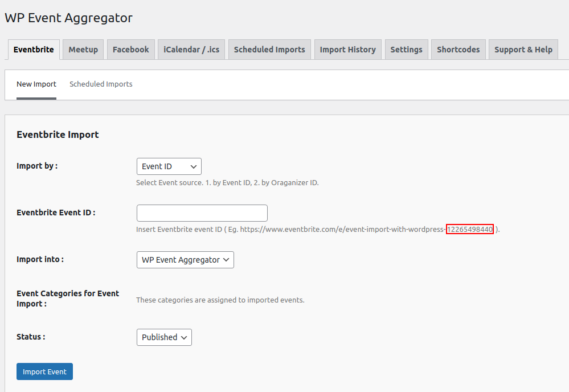Select the WP Event Aggregator heading
This screenshot has height=392, width=569.
point(68,18)
